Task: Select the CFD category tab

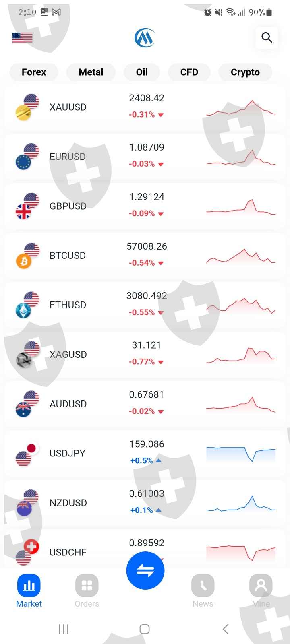Action: tap(189, 72)
